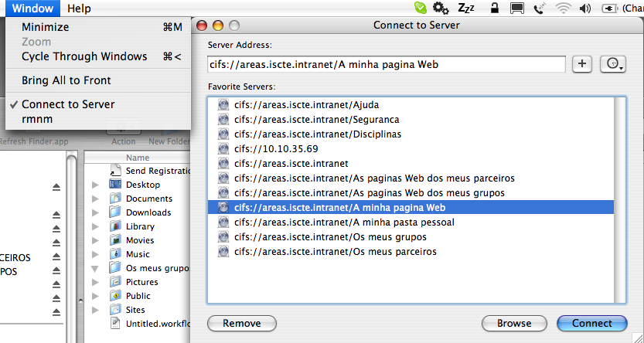Eject the volume in top sidebar row
This screenshot has height=343, width=644.
[56, 187]
